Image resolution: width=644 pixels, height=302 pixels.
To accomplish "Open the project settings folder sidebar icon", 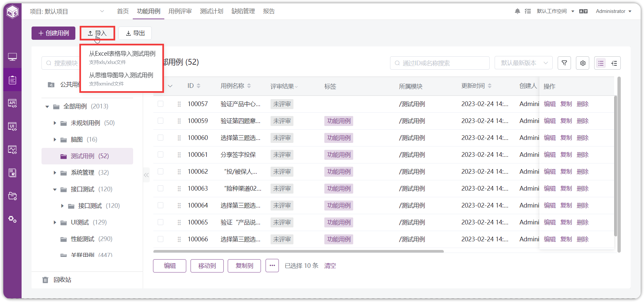I will 13,196.
